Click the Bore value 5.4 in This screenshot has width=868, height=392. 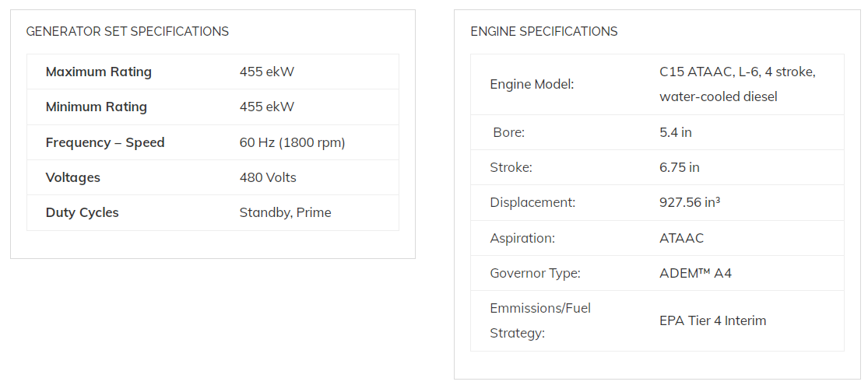(x=676, y=132)
